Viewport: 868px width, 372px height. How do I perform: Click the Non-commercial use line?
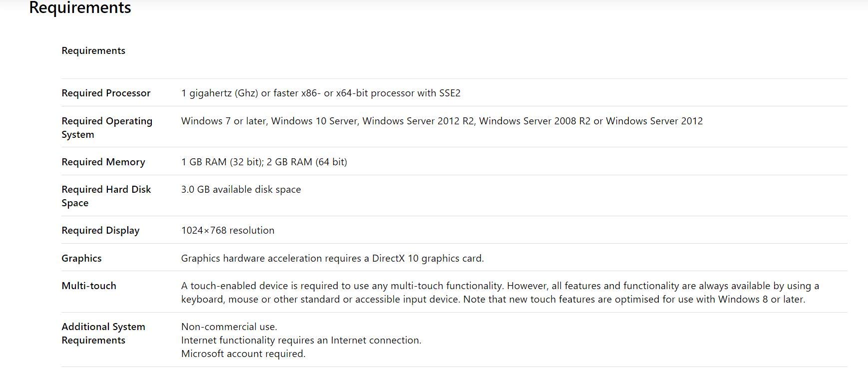229,327
